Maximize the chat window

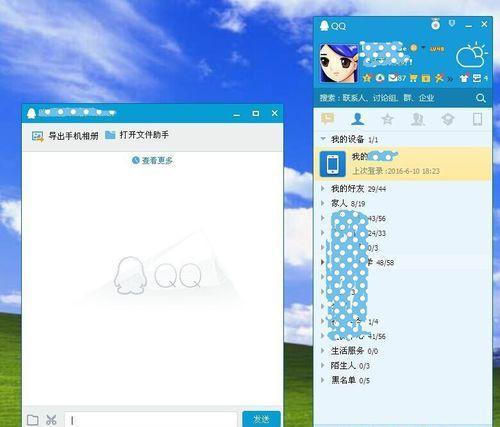(x=255, y=113)
